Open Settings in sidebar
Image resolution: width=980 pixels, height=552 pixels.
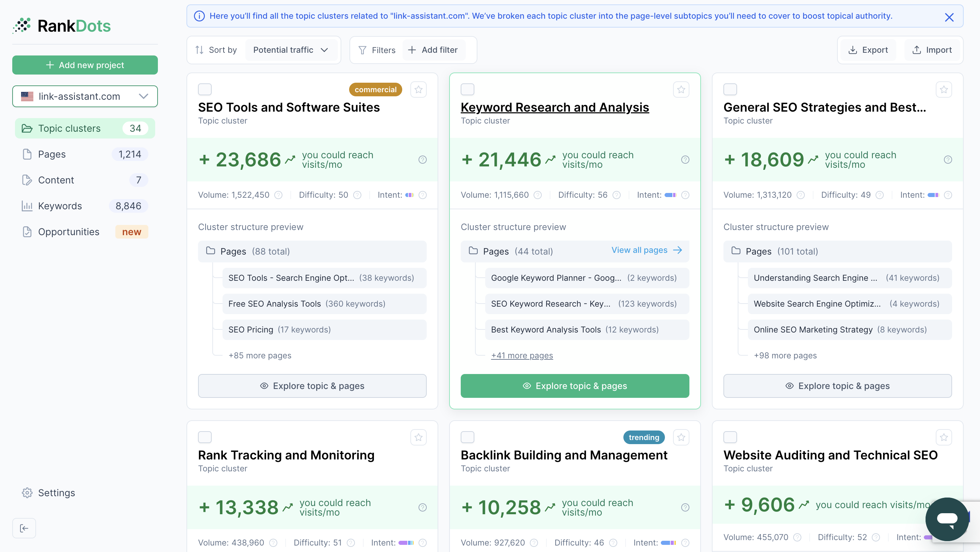click(x=48, y=493)
